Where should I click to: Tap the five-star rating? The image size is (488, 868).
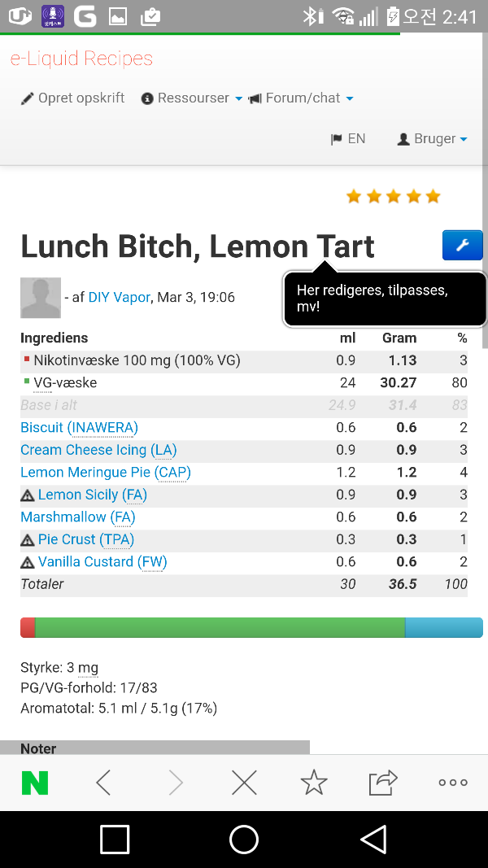[393, 196]
